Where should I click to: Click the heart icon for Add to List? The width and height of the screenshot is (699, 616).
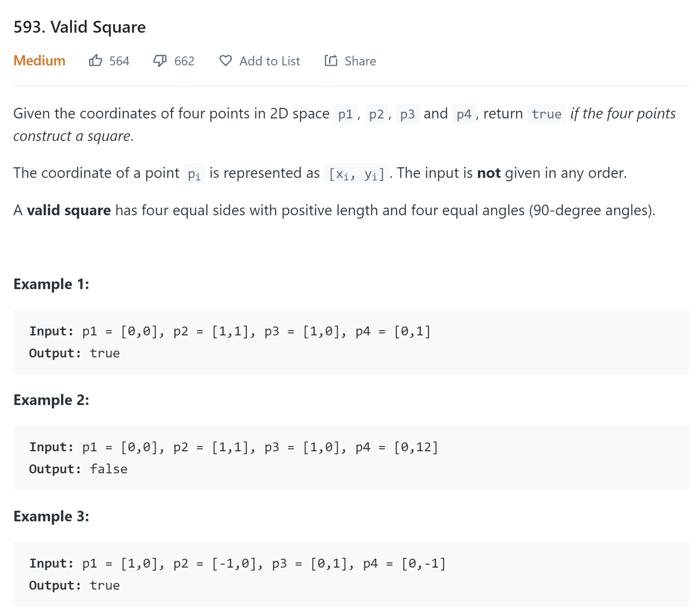(225, 61)
